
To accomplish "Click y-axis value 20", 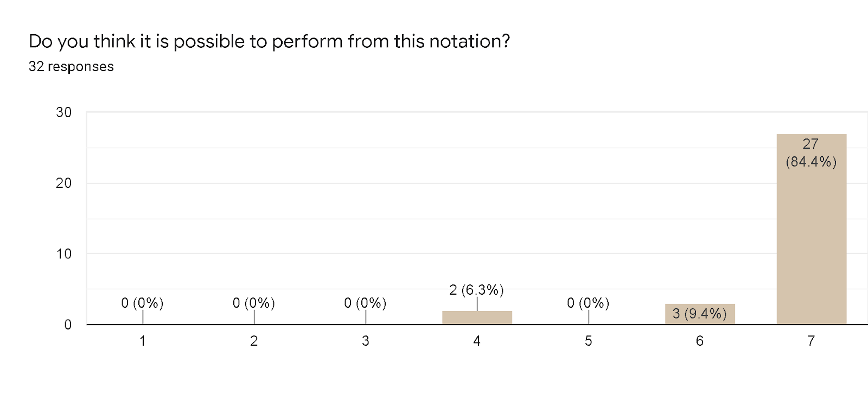I will coord(64,183).
